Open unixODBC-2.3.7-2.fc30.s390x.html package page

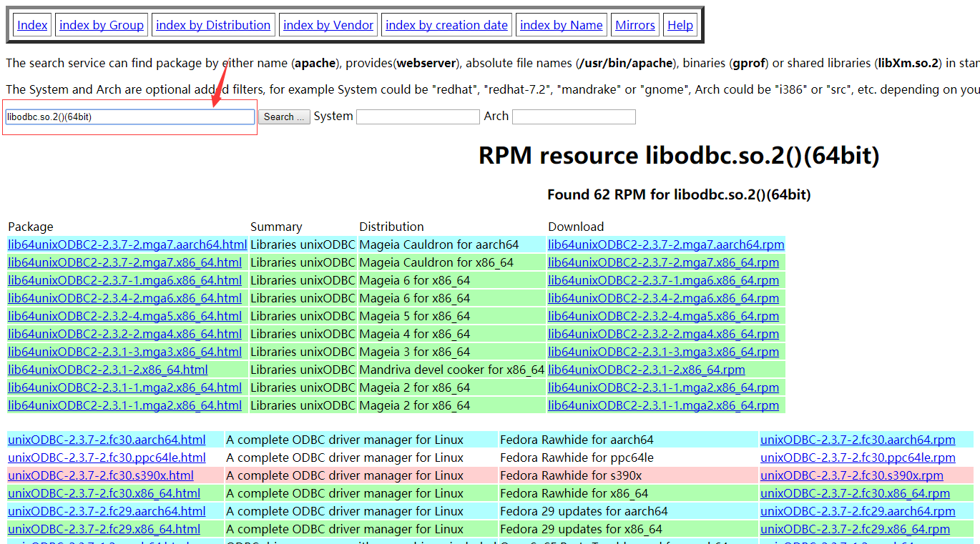[x=101, y=475]
